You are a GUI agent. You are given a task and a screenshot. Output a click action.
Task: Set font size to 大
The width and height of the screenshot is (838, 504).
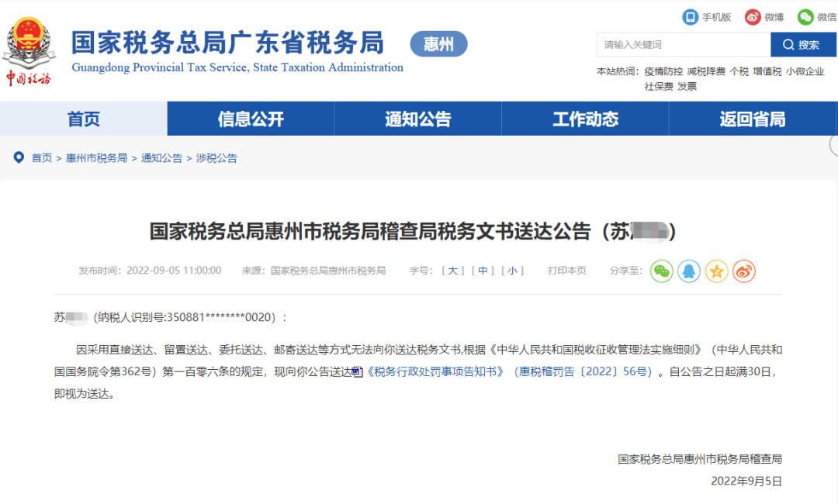point(453,271)
